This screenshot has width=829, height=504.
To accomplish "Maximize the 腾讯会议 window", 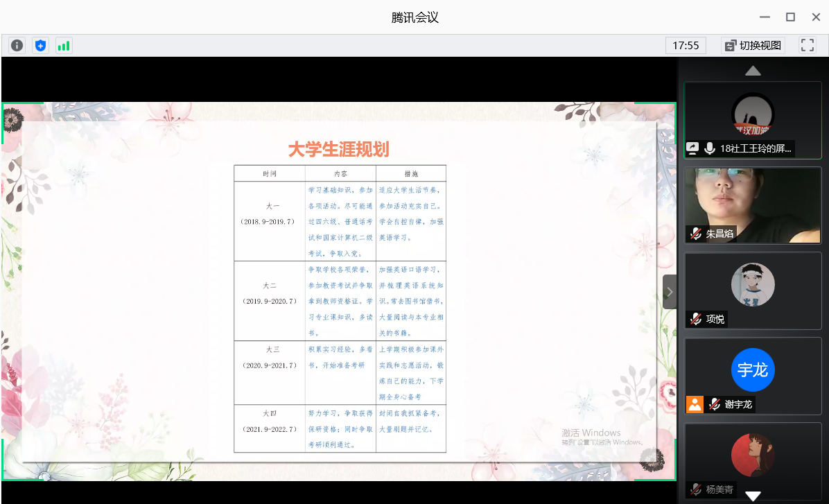I will click(x=790, y=17).
